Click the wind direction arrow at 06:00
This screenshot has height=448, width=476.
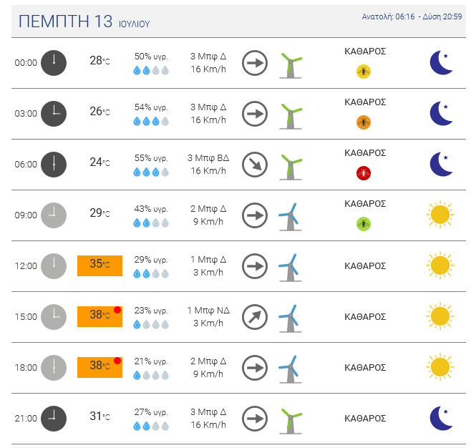(254, 165)
